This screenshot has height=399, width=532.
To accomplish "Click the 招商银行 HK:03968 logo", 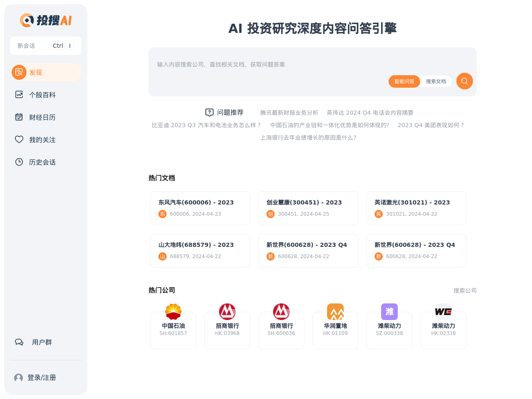I will coord(227,312).
